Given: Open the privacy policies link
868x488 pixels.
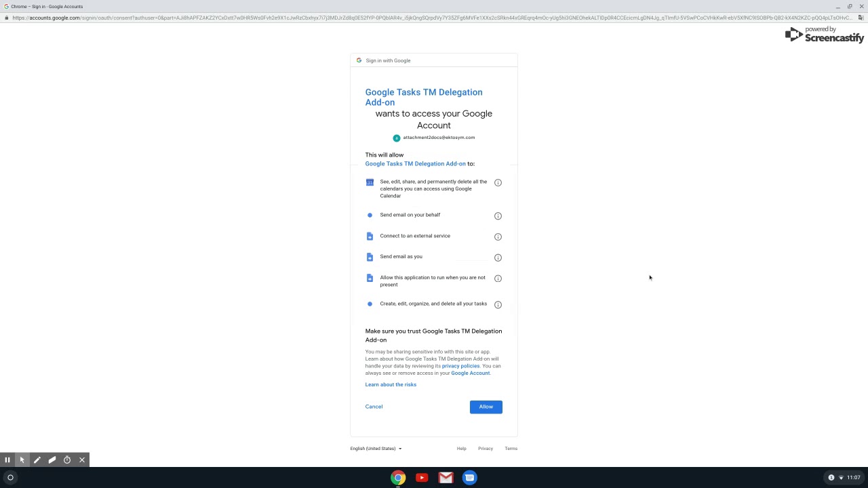Looking at the screenshot, I should tap(460, 366).
